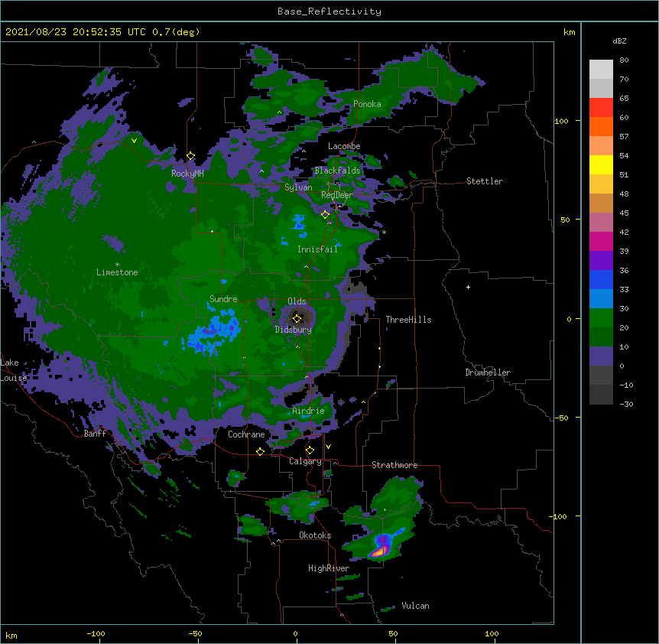This screenshot has width=659, height=644.
Task: Click the red 60-65 dBZ legend swatch
Action: point(601,107)
